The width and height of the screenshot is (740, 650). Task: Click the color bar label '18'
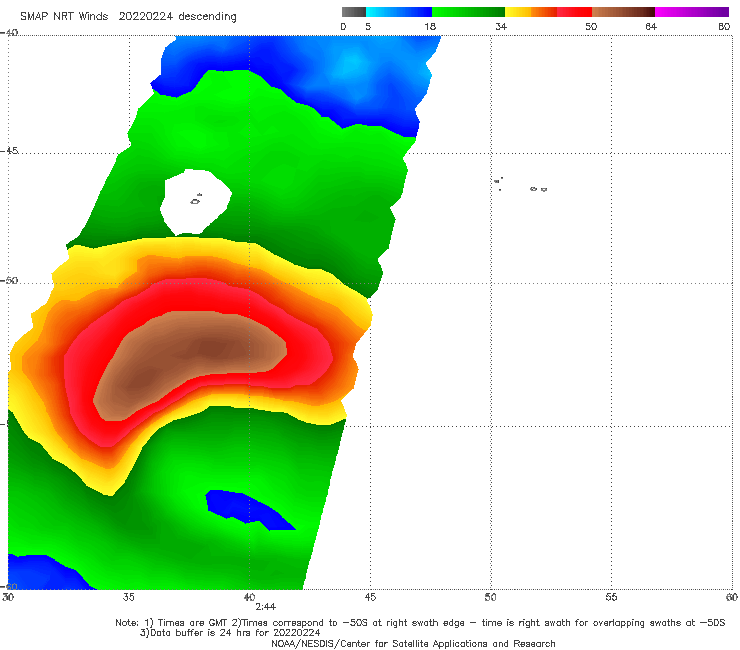pyautogui.click(x=430, y=26)
